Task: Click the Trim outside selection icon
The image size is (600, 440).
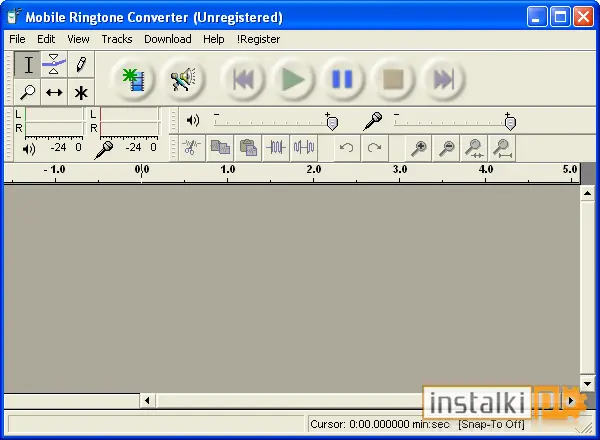Action: point(276,147)
